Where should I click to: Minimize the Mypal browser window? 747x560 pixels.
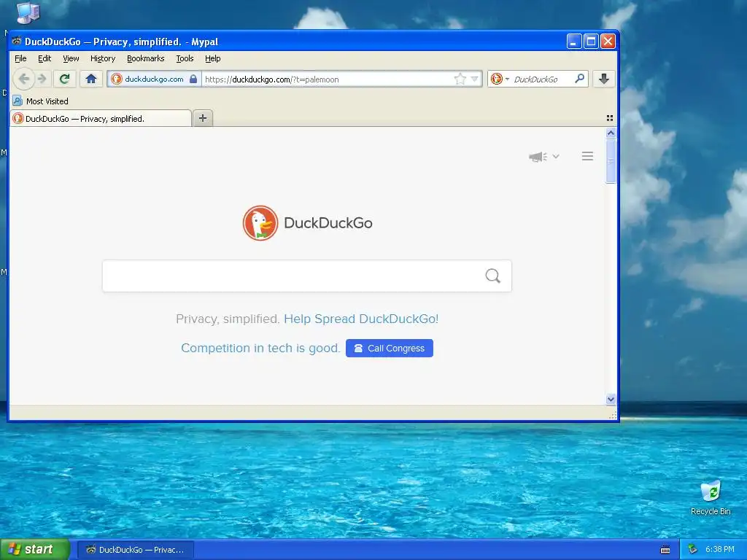pos(574,42)
